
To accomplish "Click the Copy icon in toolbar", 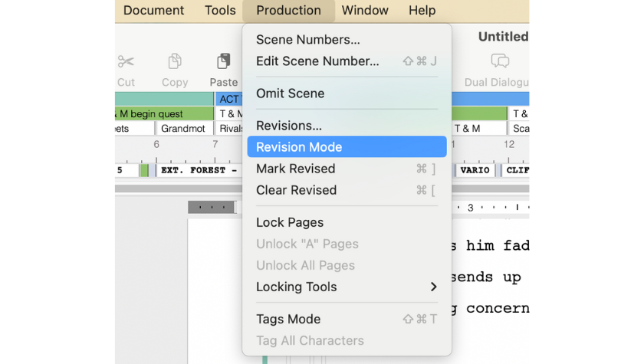I will click(x=175, y=61).
